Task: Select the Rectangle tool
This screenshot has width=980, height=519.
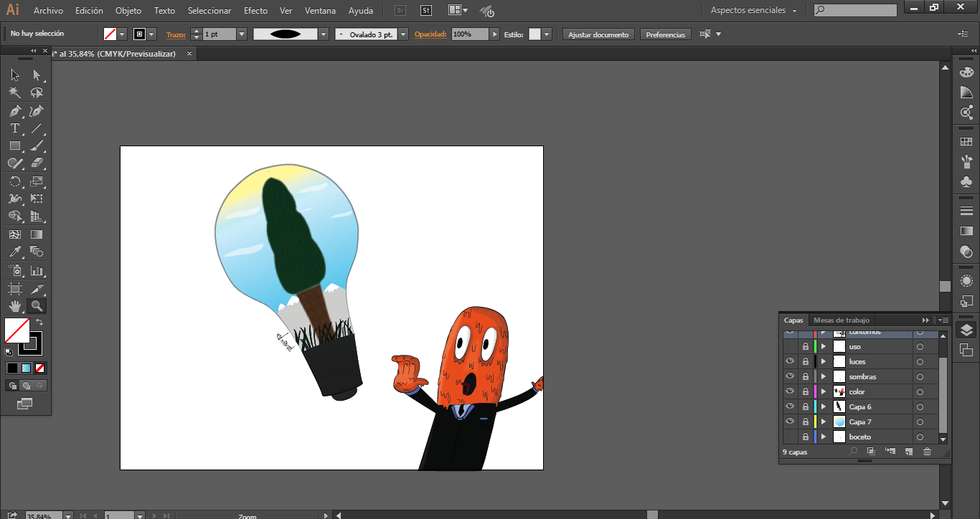Action: [14, 146]
